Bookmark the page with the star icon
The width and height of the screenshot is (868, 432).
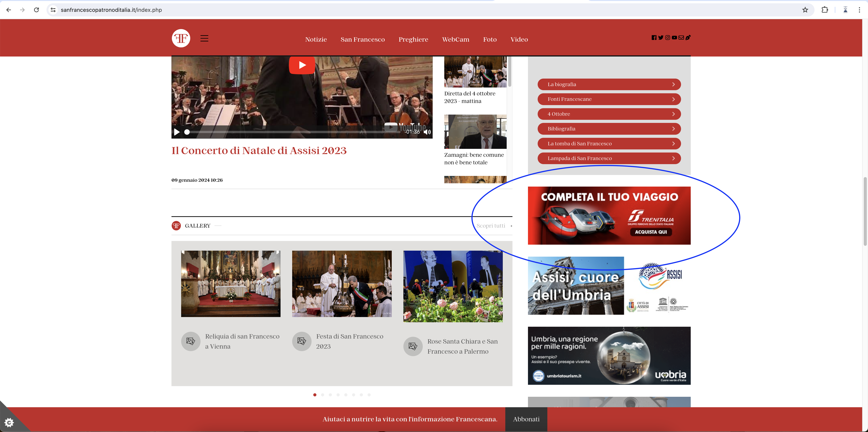[x=805, y=10]
